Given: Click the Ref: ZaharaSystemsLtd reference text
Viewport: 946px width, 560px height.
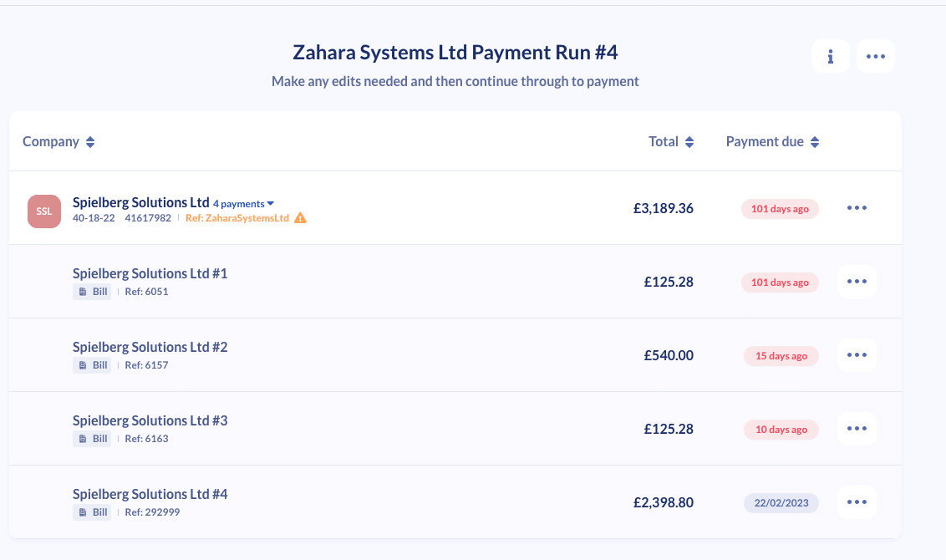Looking at the screenshot, I should [x=237, y=218].
